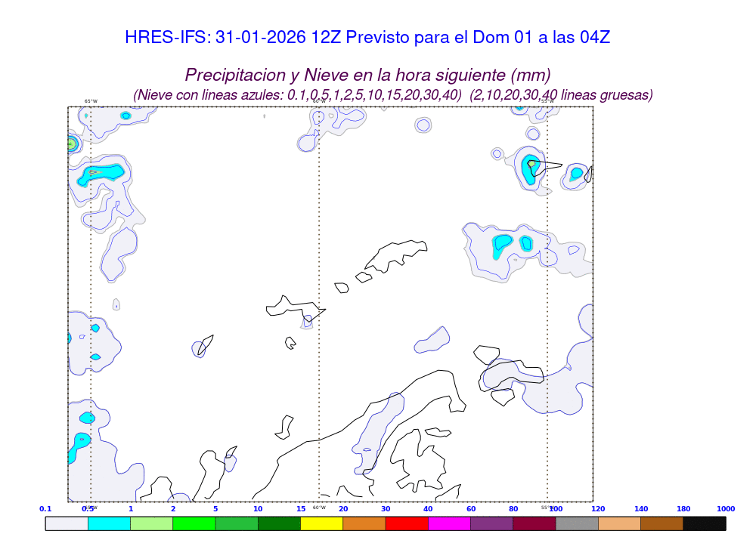Click the snow contour lines description text

click(393, 95)
